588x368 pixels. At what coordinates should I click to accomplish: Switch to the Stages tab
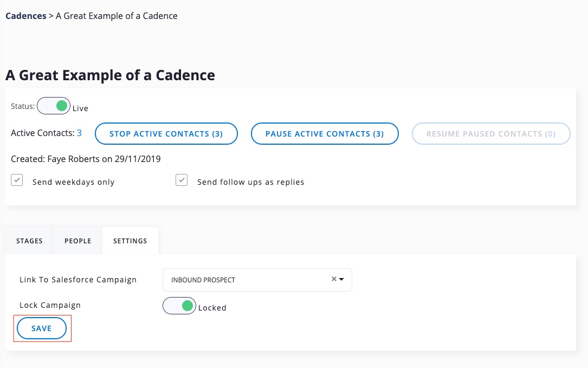tap(29, 241)
